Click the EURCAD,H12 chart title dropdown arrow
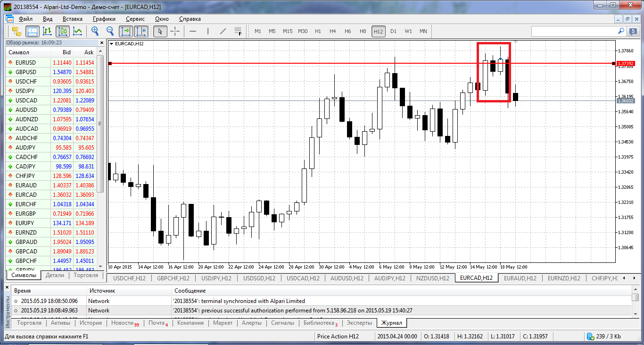Screen dimensions: 644x345 [111, 43]
